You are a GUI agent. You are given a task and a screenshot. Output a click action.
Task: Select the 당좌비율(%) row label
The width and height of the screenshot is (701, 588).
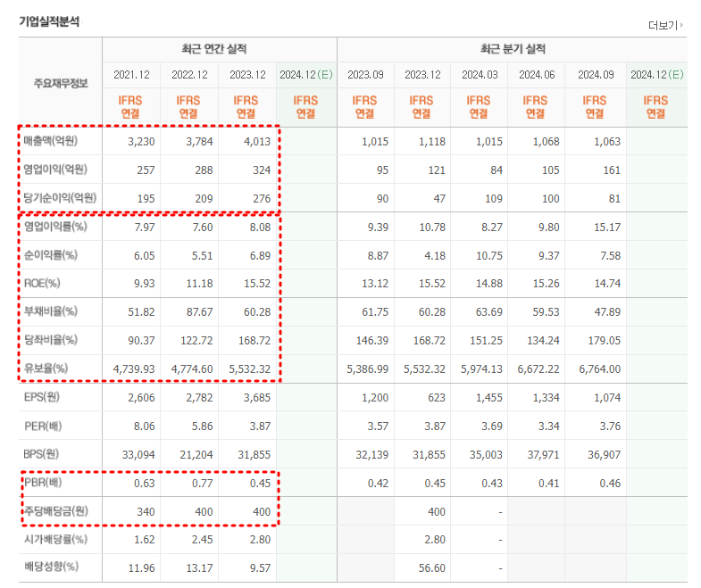51,340
